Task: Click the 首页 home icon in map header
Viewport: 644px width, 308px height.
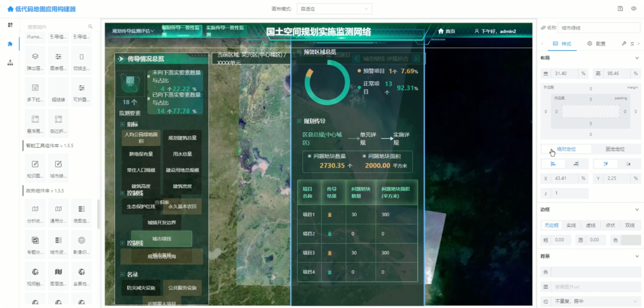Action: tap(441, 31)
